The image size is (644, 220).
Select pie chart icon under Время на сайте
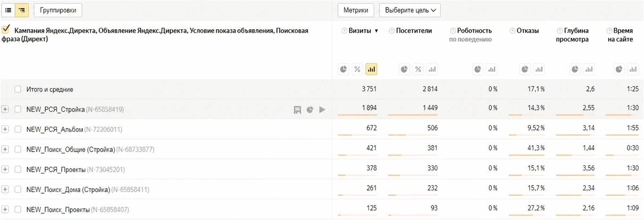619,69
